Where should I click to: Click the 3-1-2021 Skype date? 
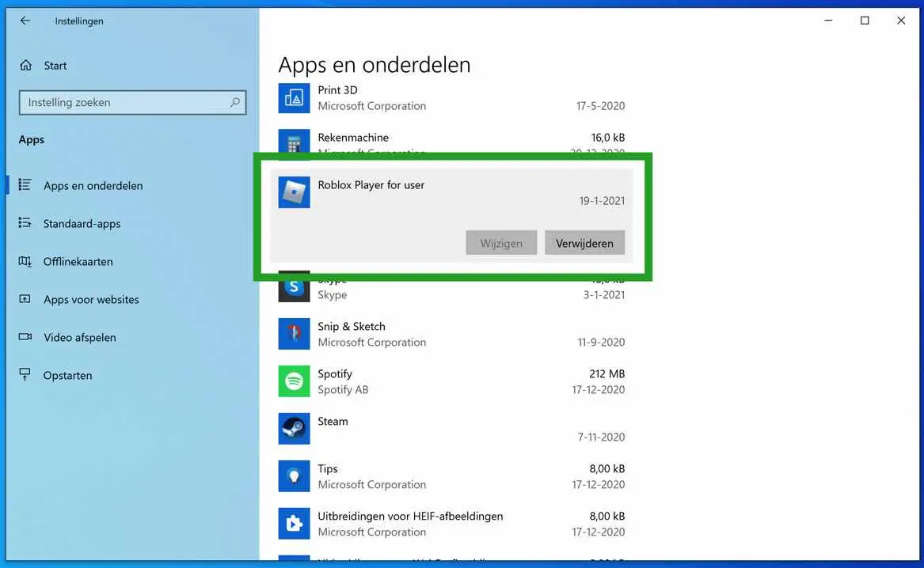pyautogui.click(x=604, y=295)
